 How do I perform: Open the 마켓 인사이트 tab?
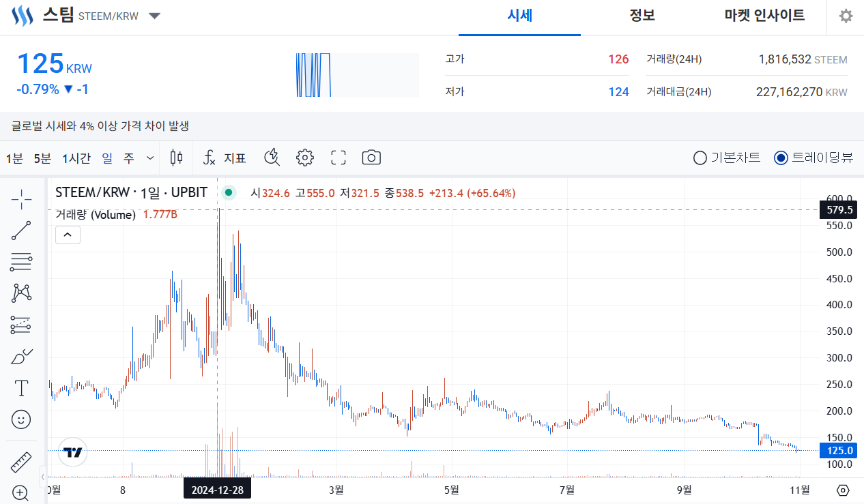764,16
